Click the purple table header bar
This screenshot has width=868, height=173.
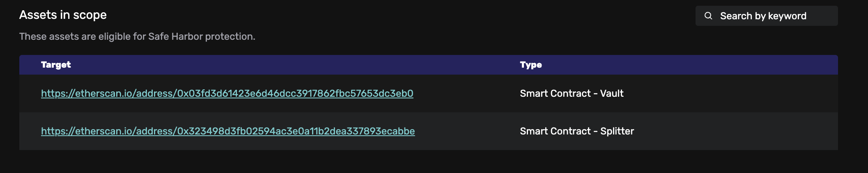click(x=429, y=65)
